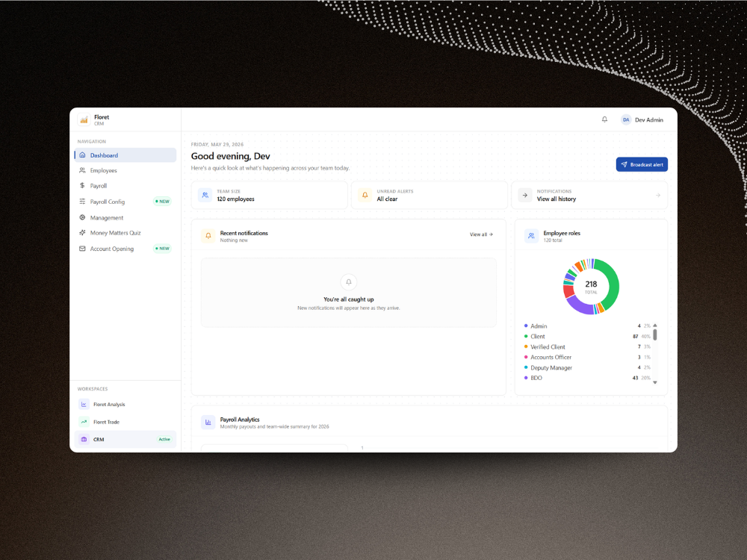
Task: Click the Good evening, Dev heading
Action: tap(231, 156)
